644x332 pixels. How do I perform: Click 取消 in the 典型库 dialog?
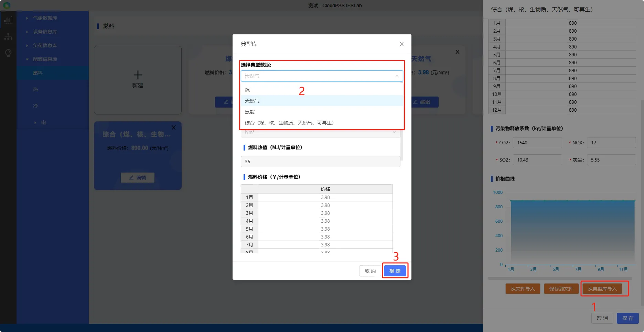tap(370, 271)
